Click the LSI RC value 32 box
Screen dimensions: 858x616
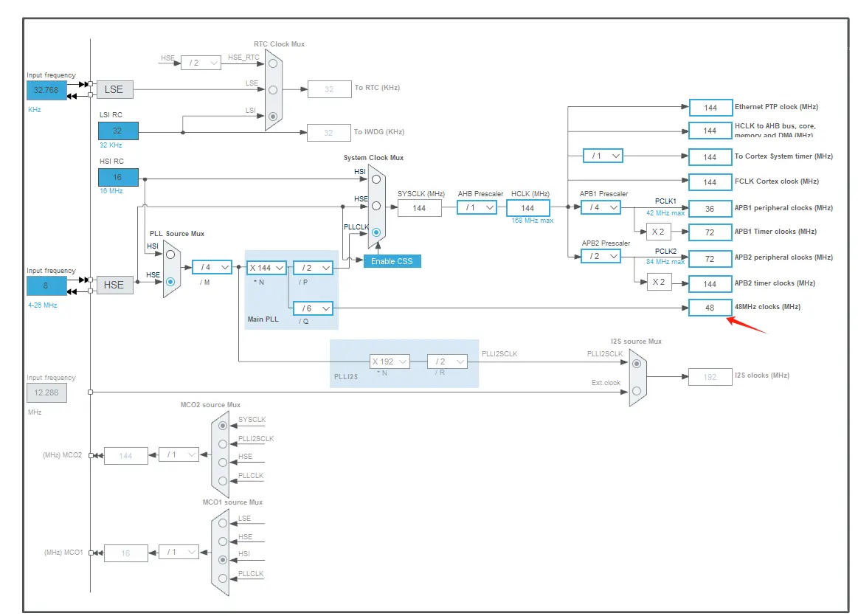pos(118,131)
